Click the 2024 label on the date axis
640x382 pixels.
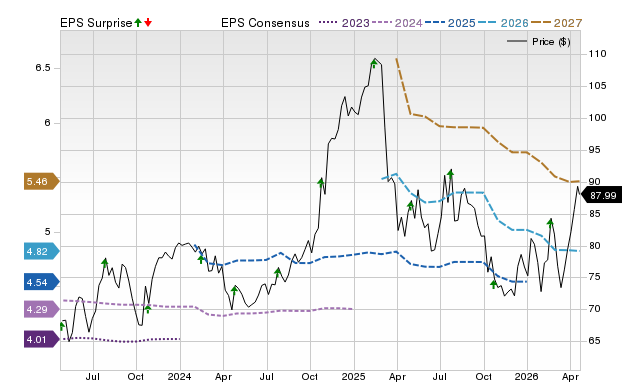point(180,376)
